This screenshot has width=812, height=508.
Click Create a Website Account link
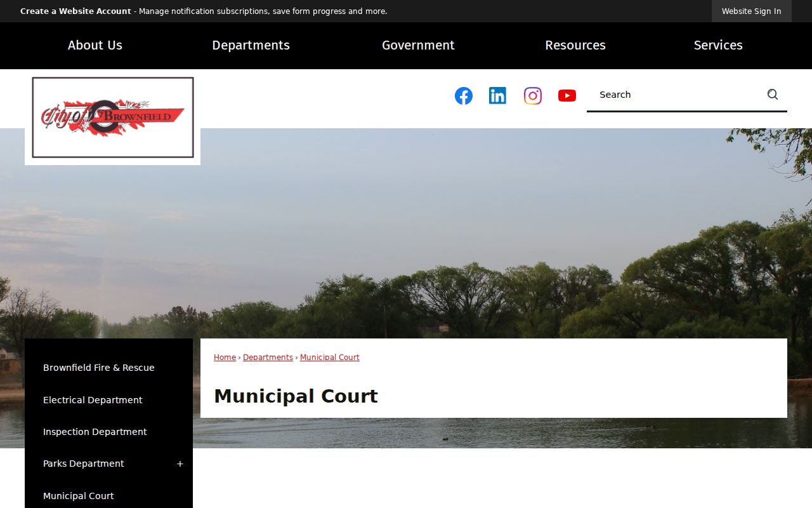point(75,11)
